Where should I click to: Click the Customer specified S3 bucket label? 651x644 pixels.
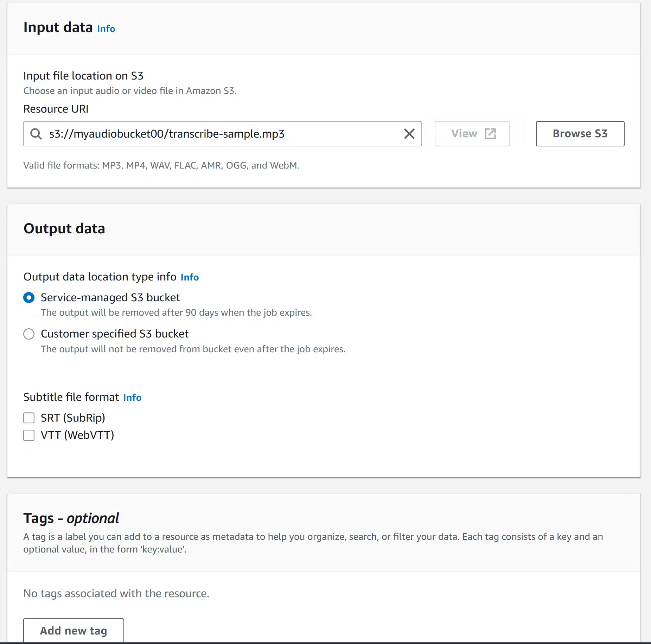115,334
